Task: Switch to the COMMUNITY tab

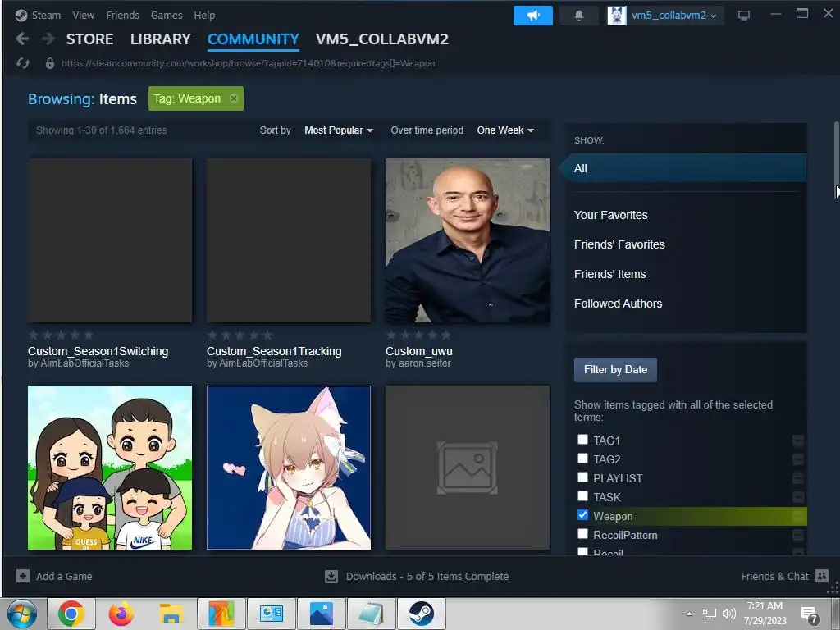Action: click(x=253, y=39)
